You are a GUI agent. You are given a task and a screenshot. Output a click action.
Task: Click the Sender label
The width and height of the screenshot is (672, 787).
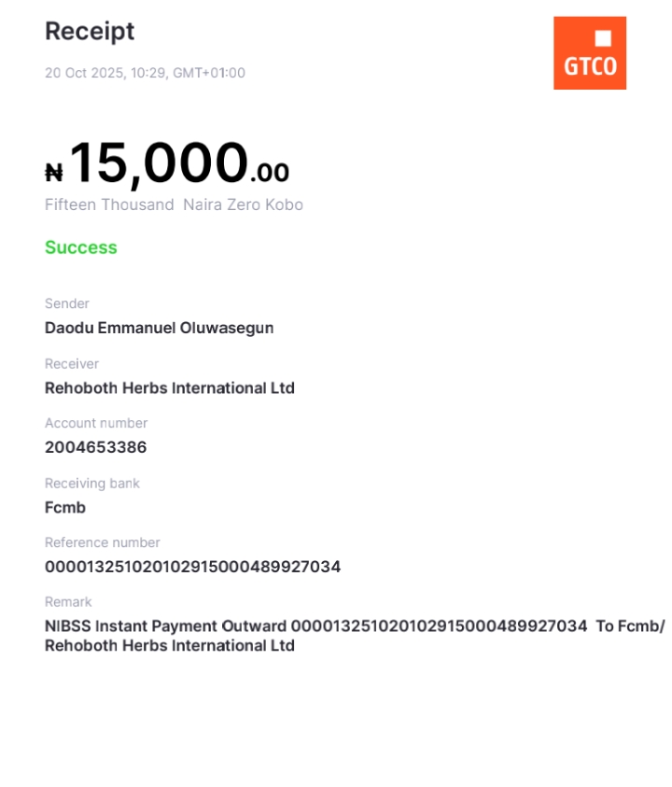click(x=67, y=303)
